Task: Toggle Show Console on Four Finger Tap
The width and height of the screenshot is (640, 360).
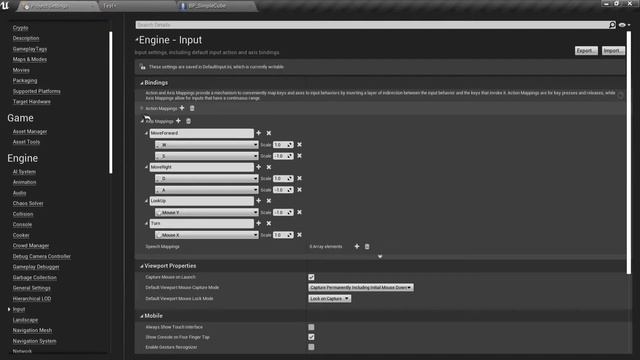Action: click(311, 337)
